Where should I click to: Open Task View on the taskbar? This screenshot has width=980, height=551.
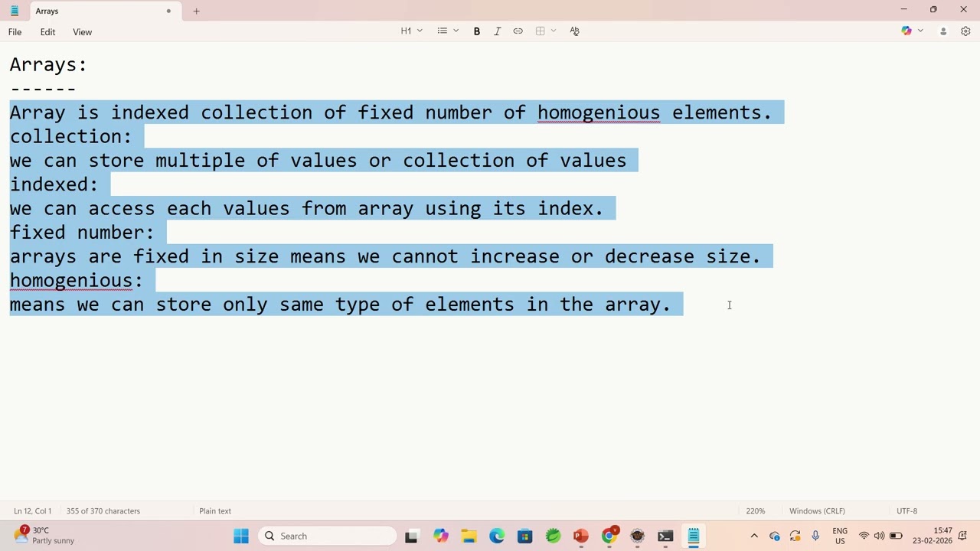tap(411, 536)
